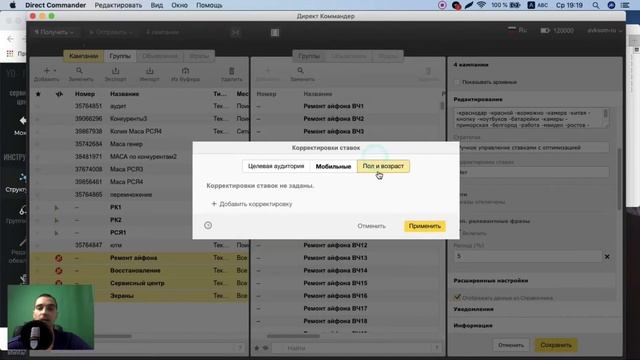
Task: Select the Объявления tab in left panel
Action: [160, 56]
